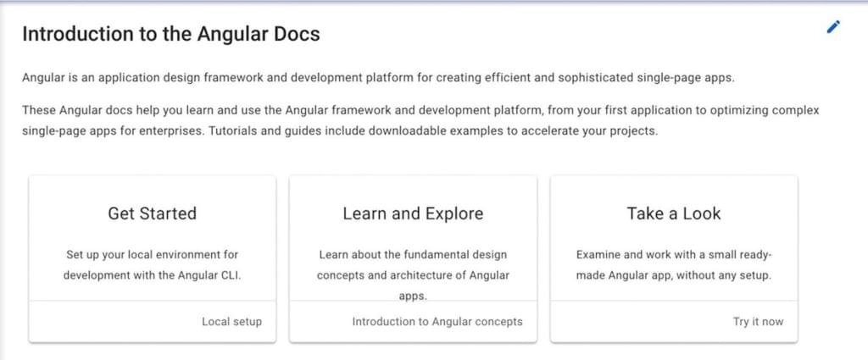Select the Get Started card heading
868x360 pixels.
[x=153, y=213]
